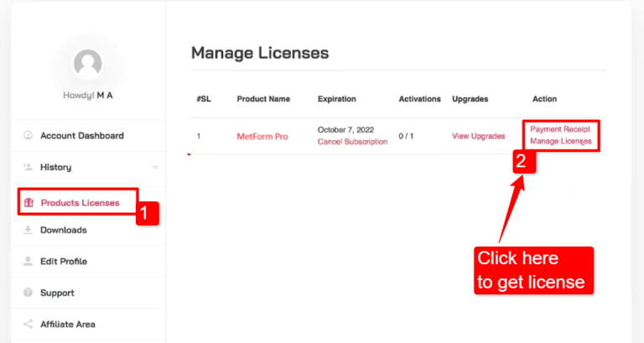The width and height of the screenshot is (644, 343).
Task: Click the Downloads arrow icon
Action: coord(28,230)
